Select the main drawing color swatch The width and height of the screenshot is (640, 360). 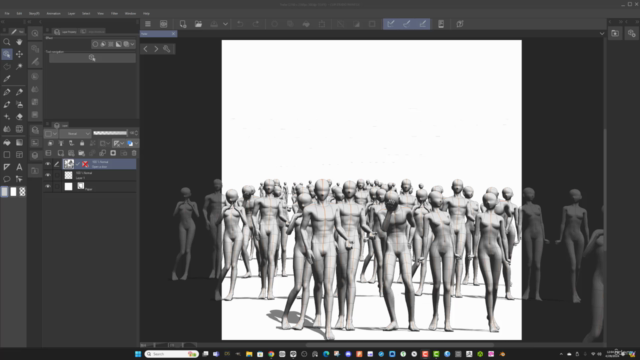coord(4,191)
